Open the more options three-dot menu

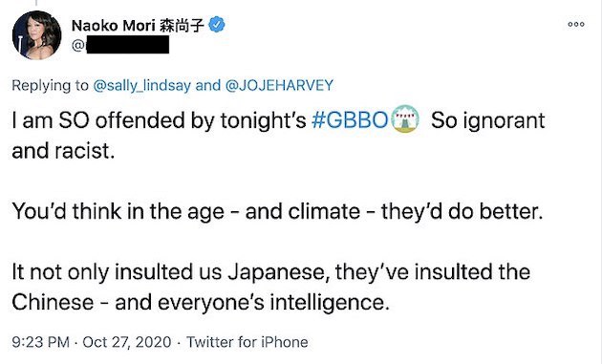576,24
